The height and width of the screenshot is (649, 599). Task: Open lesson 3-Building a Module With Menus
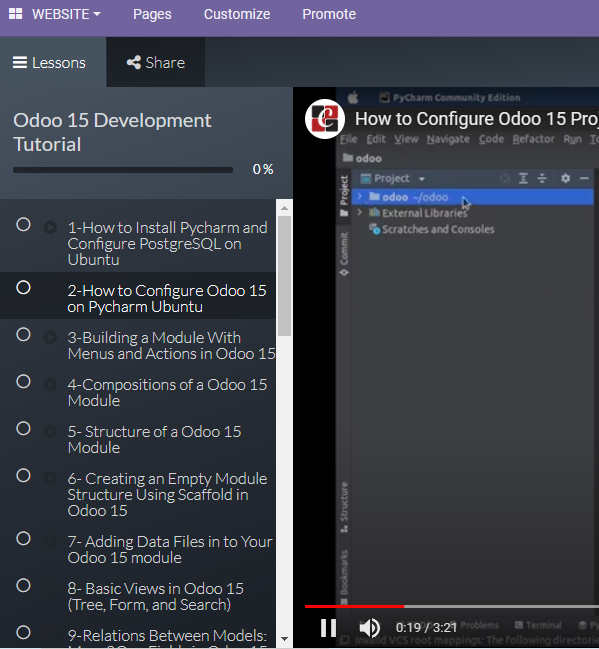click(171, 346)
